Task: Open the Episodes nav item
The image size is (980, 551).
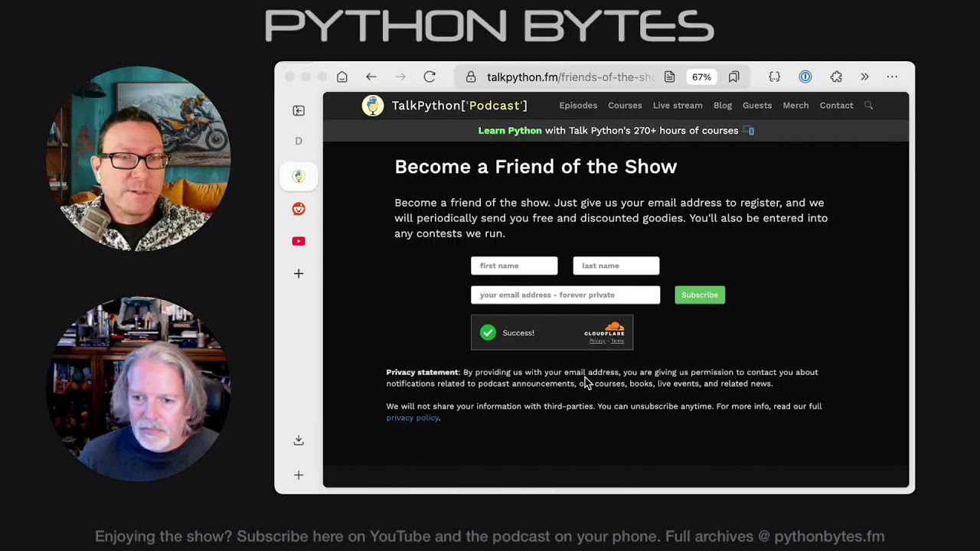Action: click(578, 106)
